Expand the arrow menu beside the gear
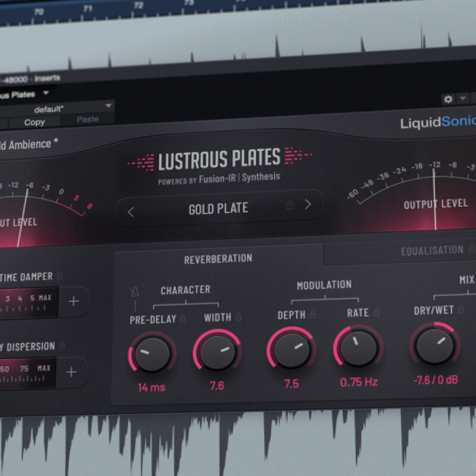The image size is (476, 476). pyautogui.click(x=463, y=99)
